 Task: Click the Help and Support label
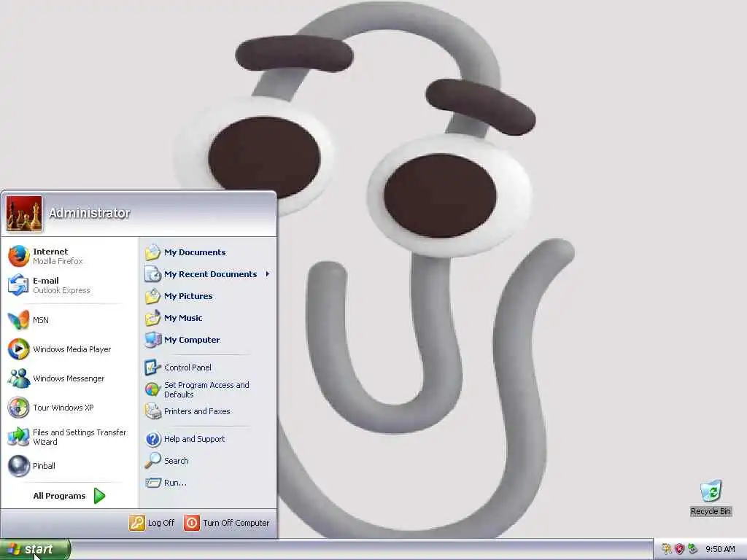coord(194,439)
